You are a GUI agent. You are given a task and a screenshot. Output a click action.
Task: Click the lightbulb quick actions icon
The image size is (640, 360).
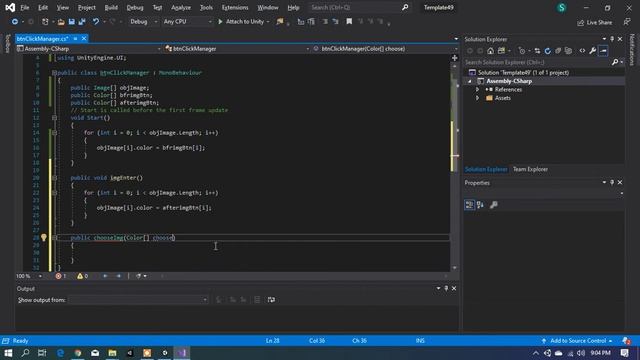(44, 238)
